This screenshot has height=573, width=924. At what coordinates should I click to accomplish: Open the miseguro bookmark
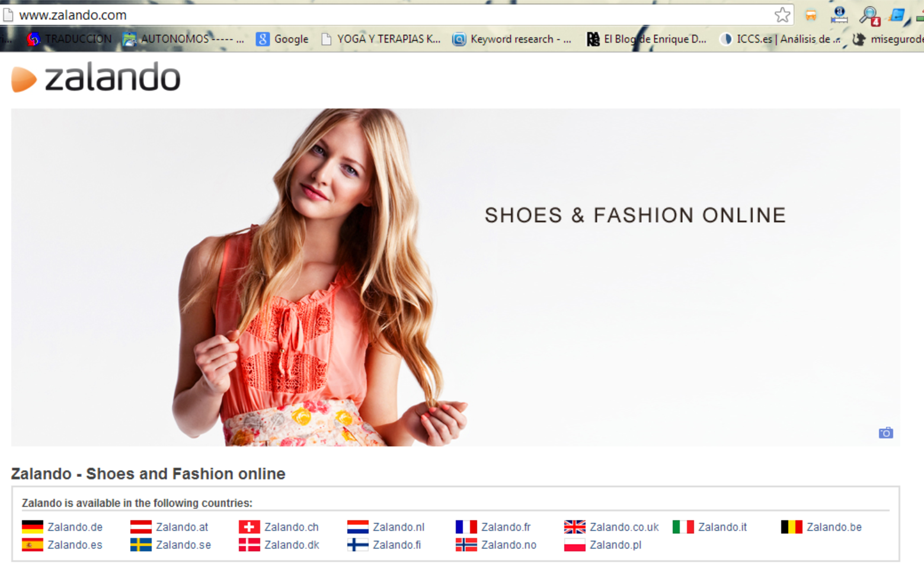[x=888, y=39]
